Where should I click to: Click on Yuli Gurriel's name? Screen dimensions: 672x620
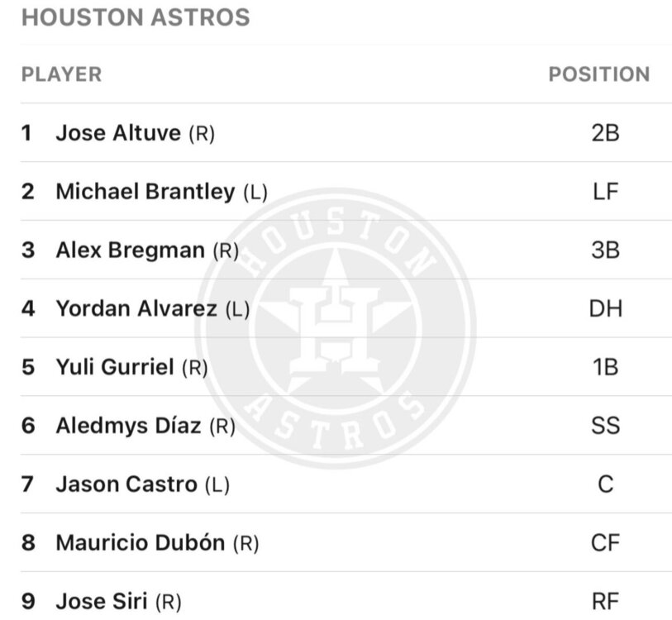click(115, 367)
